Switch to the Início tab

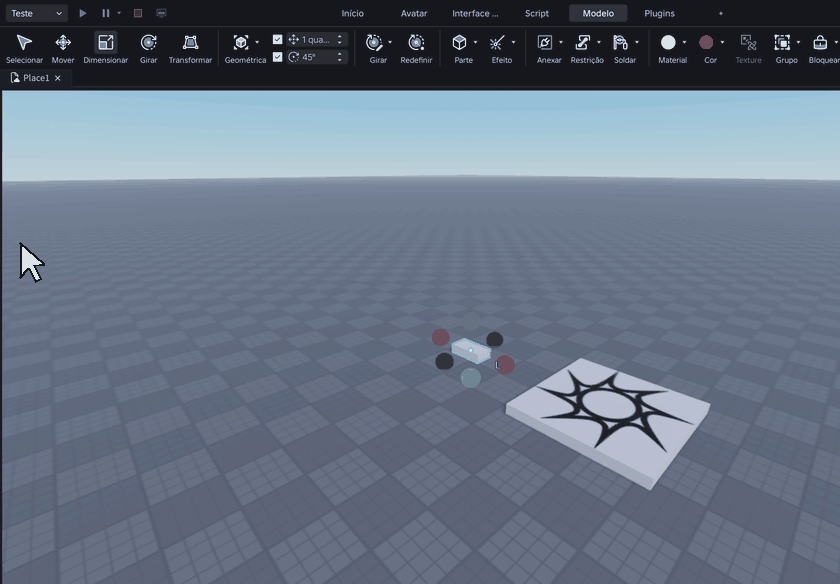point(352,13)
